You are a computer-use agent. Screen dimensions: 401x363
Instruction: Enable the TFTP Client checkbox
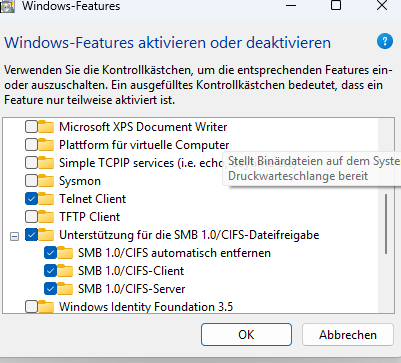pos(31,217)
